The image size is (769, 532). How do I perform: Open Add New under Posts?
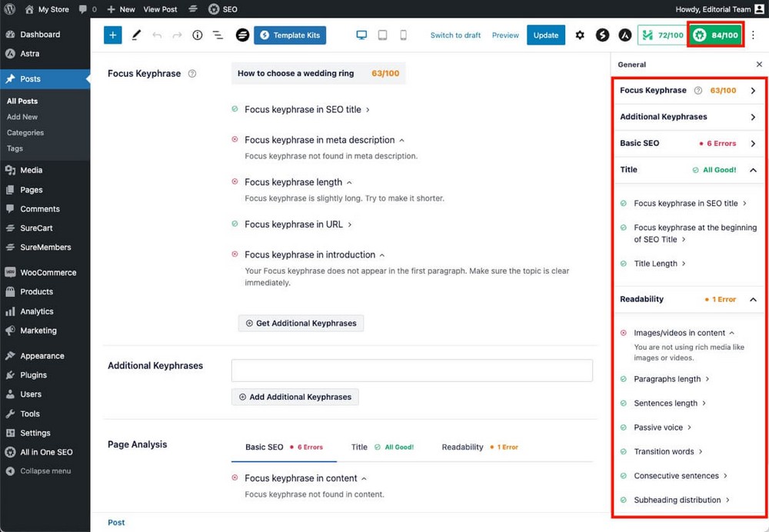(x=22, y=117)
